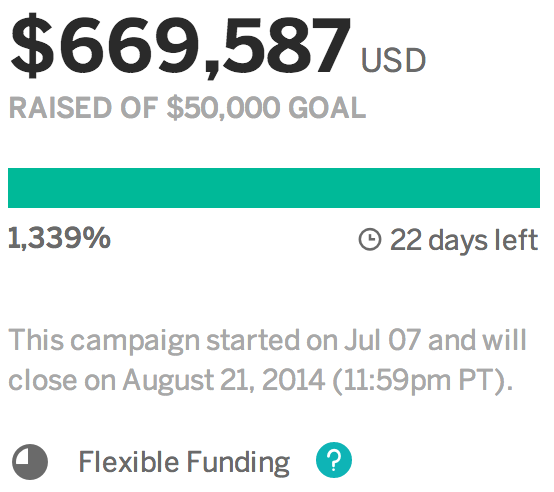Click the teal question mark help icon
554x492 pixels.
(334, 460)
